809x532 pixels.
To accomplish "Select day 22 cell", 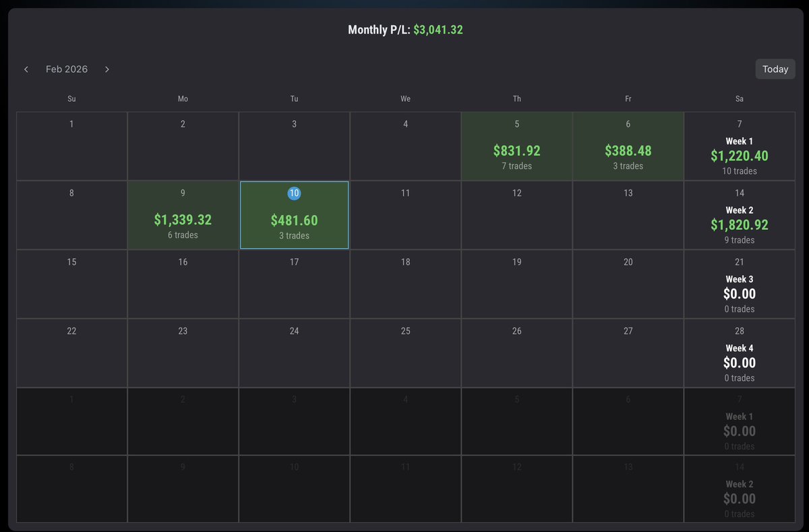I will click(x=72, y=353).
